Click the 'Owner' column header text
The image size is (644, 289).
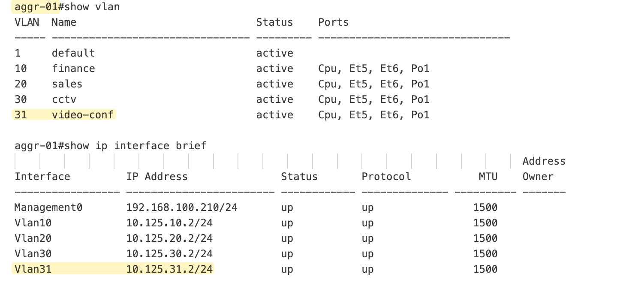pyautogui.click(x=538, y=177)
